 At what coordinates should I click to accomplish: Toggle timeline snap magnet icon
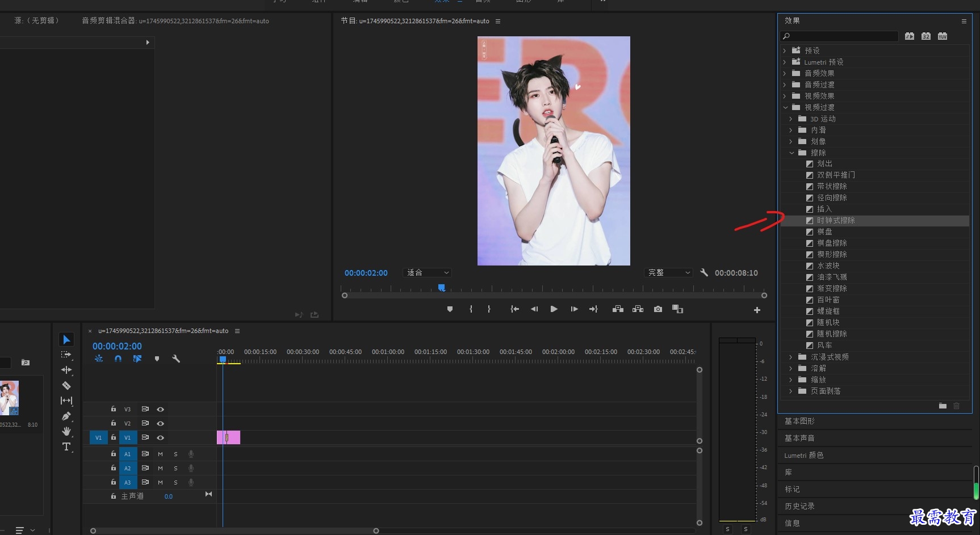click(118, 359)
